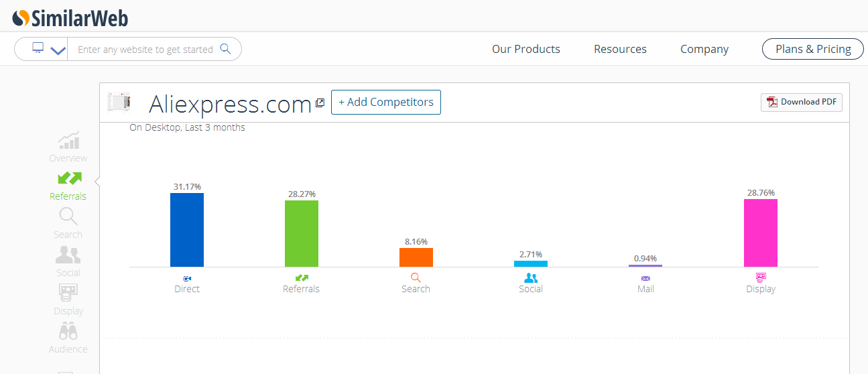868x374 pixels.
Task: Click the Aliexpress site thumbnail
Action: (119, 102)
